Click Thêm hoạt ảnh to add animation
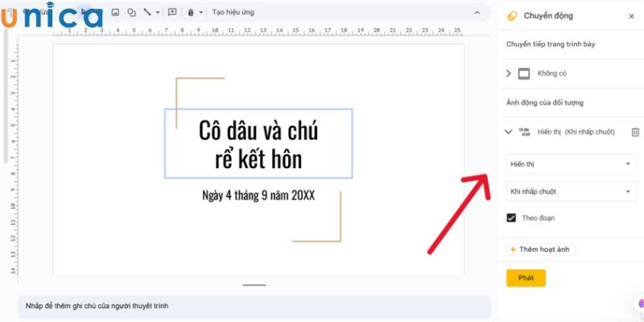The width and height of the screenshot is (644, 322). [541, 250]
